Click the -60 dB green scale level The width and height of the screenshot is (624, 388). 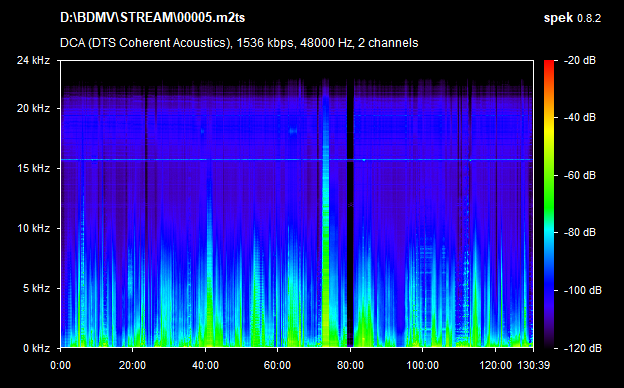click(549, 175)
